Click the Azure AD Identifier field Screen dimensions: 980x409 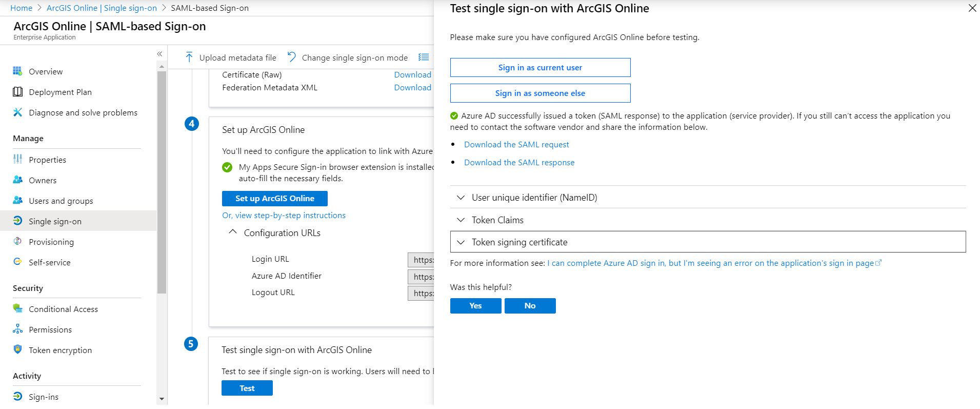point(421,277)
